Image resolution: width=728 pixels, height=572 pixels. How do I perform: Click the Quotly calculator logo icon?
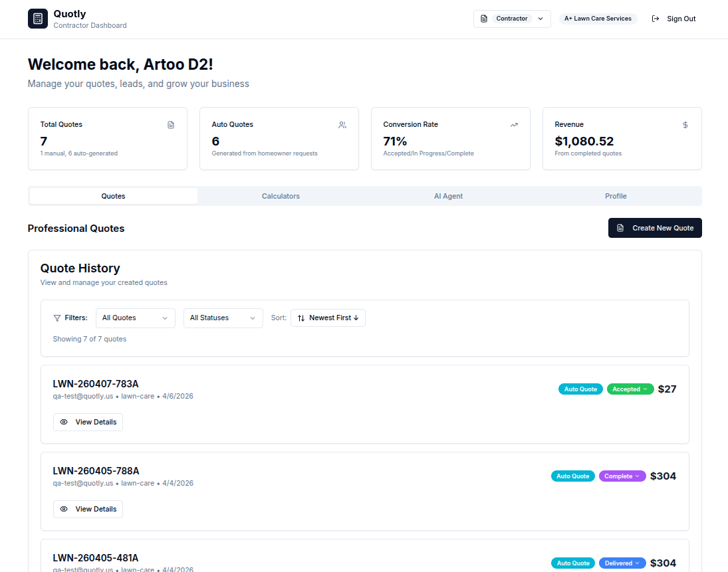point(38,19)
